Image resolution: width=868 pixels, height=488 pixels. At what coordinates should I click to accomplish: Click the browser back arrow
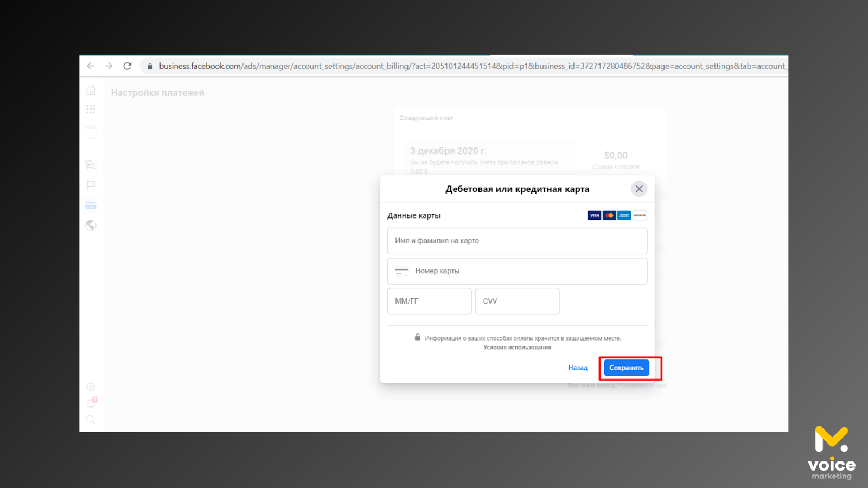pyautogui.click(x=91, y=66)
